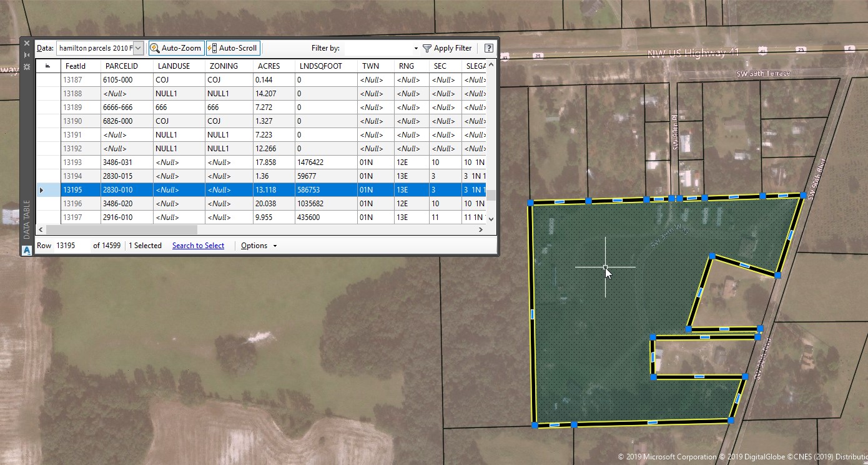Open the Data layer dropdown
868x465 pixels.
pyautogui.click(x=138, y=48)
